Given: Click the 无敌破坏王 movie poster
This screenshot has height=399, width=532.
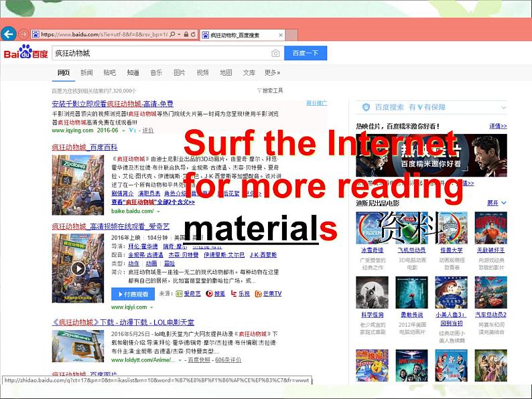Looking at the screenshot, I should [491, 228].
